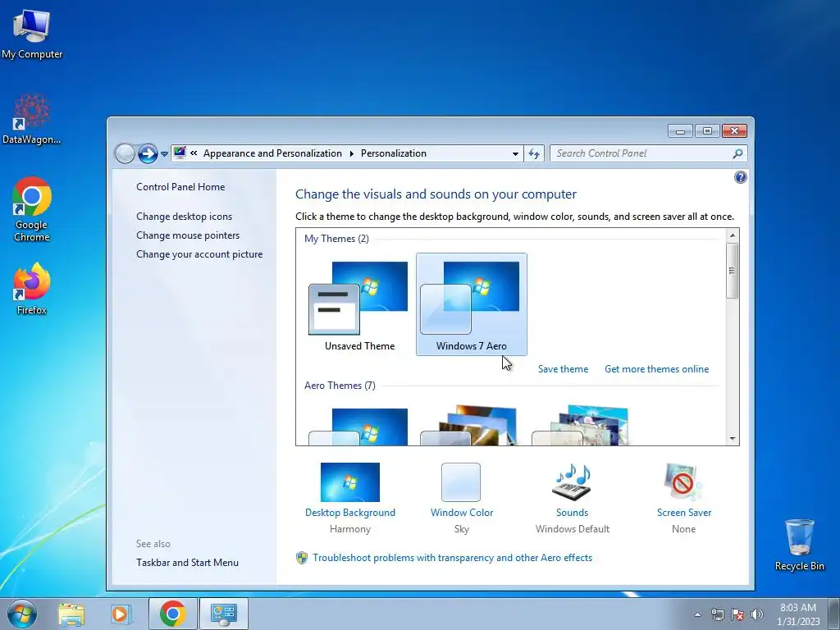Open the clock showing 8:03 AM
840x630 pixels.
tap(797, 614)
